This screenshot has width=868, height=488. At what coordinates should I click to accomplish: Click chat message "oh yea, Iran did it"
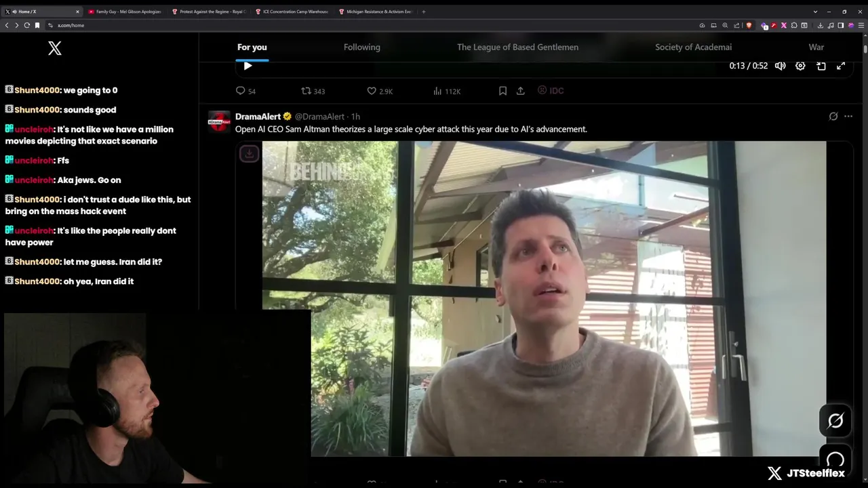(98, 281)
